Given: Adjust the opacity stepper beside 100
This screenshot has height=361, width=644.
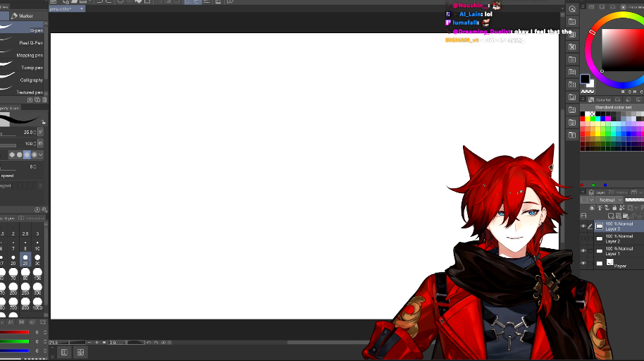Looking at the screenshot, I should tap(35, 144).
